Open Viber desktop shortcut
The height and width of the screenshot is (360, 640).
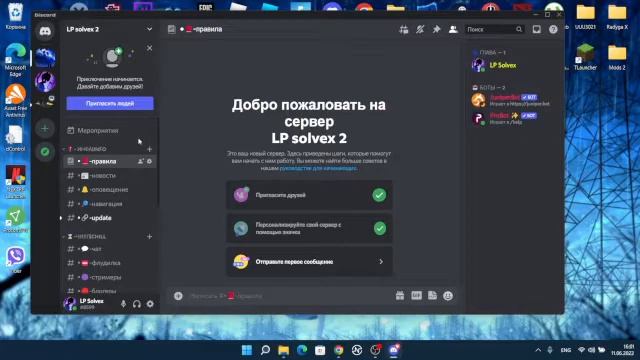16,259
